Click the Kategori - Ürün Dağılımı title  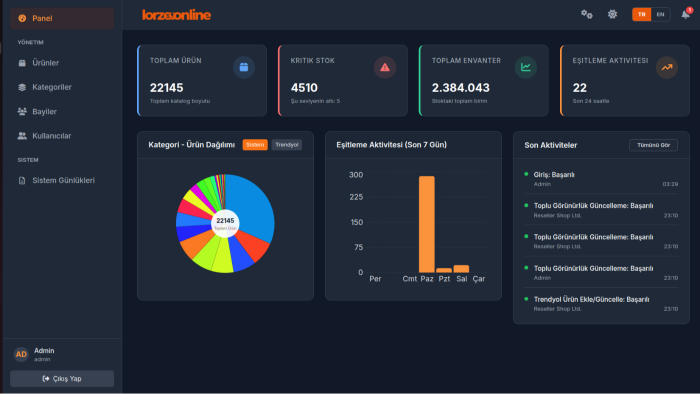point(192,145)
